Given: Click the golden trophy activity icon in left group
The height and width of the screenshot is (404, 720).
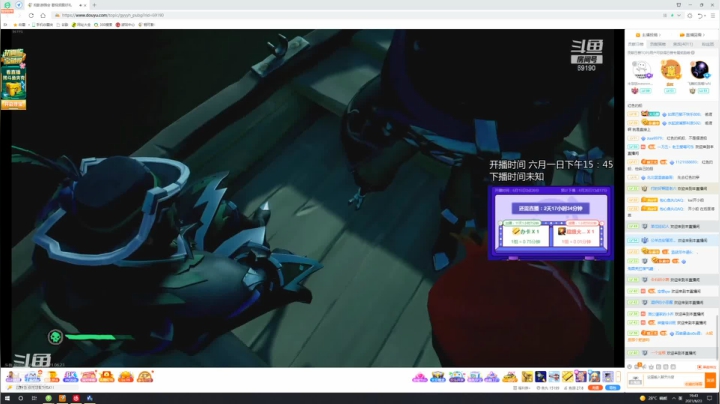Looking at the screenshot, I should [x=52, y=377].
